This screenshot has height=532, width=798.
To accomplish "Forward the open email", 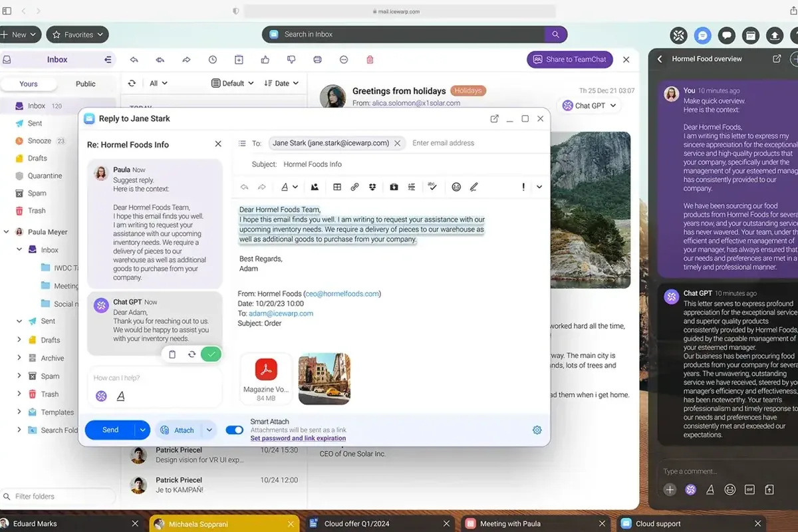I will point(186,60).
